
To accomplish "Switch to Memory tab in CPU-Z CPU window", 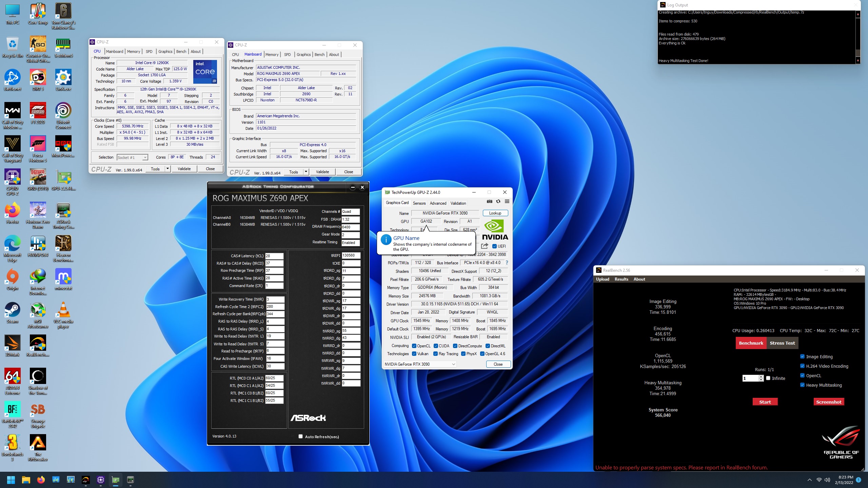I will coord(134,52).
